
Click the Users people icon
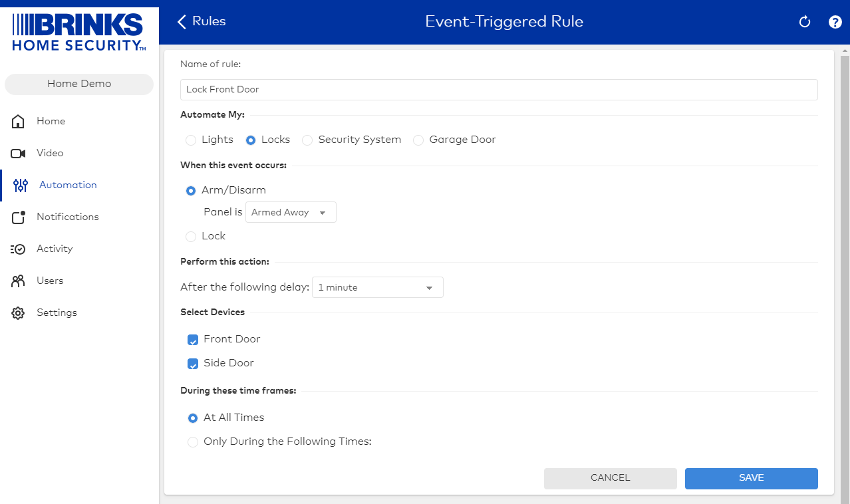pyautogui.click(x=19, y=281)
